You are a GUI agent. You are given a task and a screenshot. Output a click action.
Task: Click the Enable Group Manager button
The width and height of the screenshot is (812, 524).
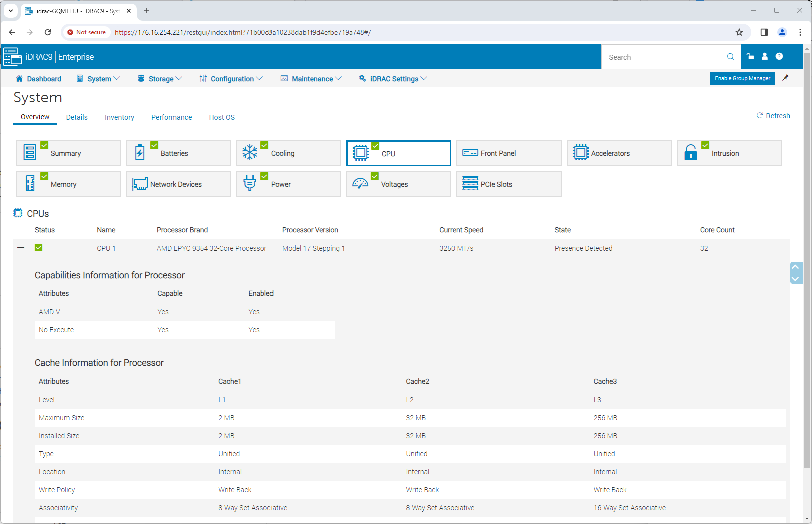click(x=742, y=78)
